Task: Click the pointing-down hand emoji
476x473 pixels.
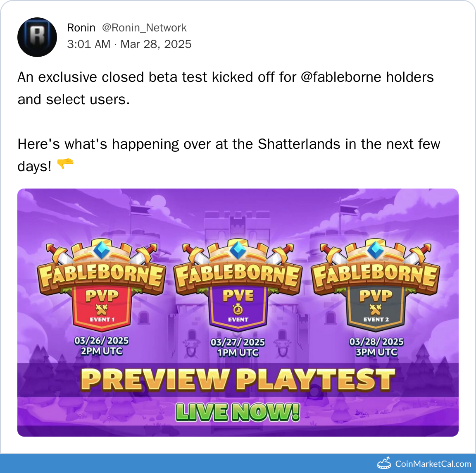Action: pyautogui.click(x=65, y=163)
